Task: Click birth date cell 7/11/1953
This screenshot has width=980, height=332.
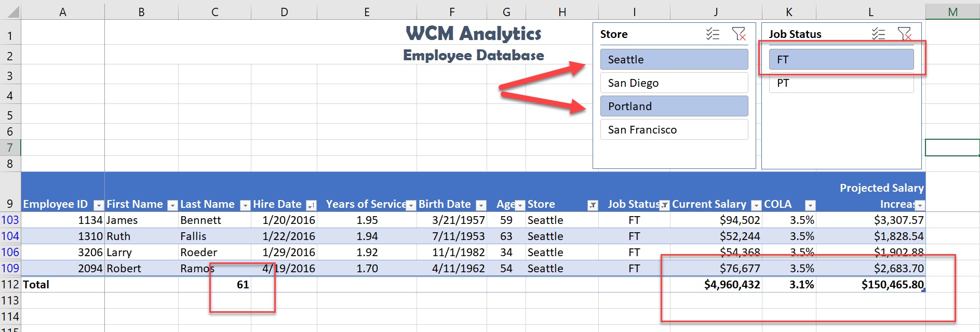Action: click(452, 236)
